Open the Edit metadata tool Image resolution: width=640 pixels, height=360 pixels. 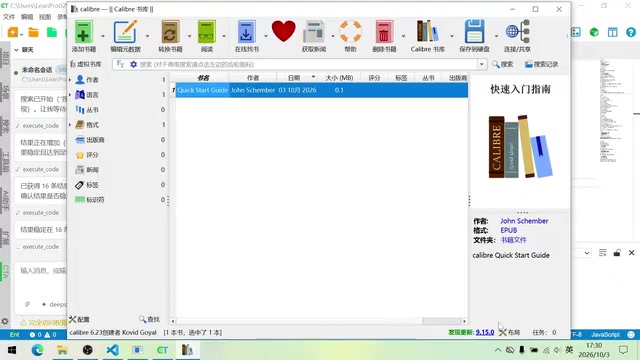pos(125,32)
